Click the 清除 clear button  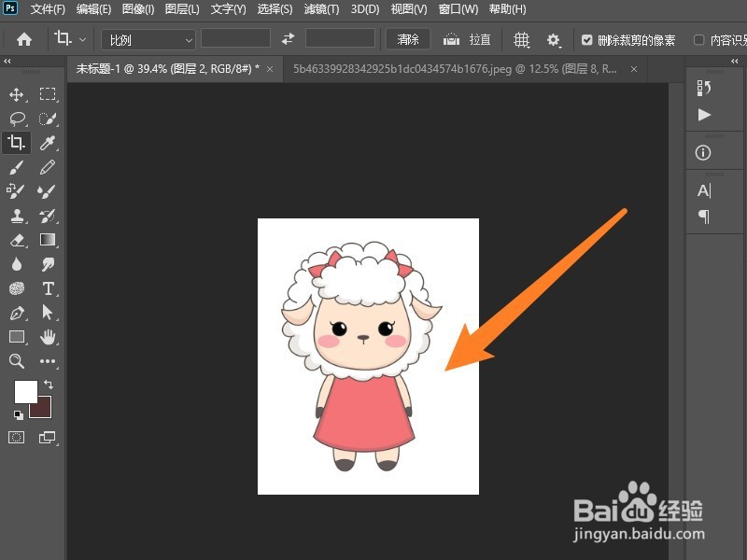pos(408,39)
